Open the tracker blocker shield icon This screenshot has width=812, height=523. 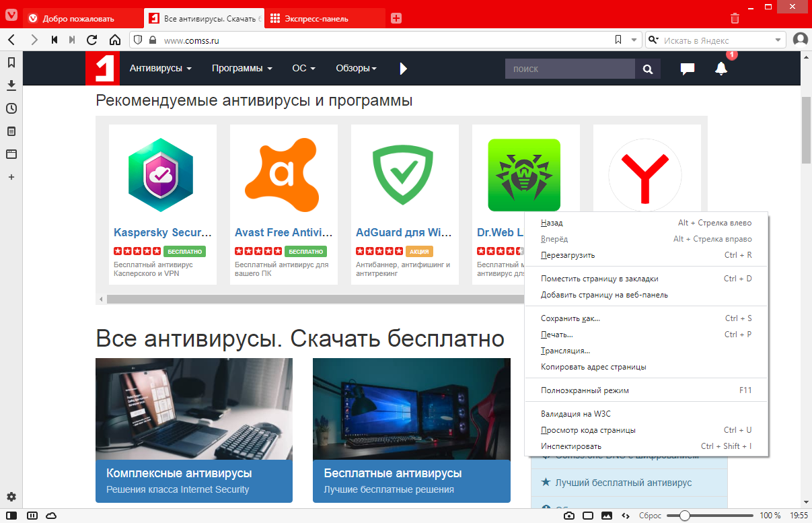tap(138, 40)
